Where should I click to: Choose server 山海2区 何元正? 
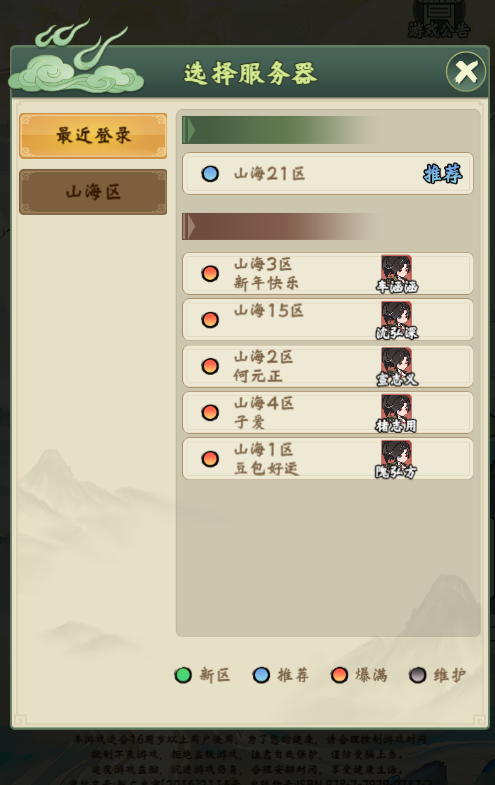[x=327, y=366]
